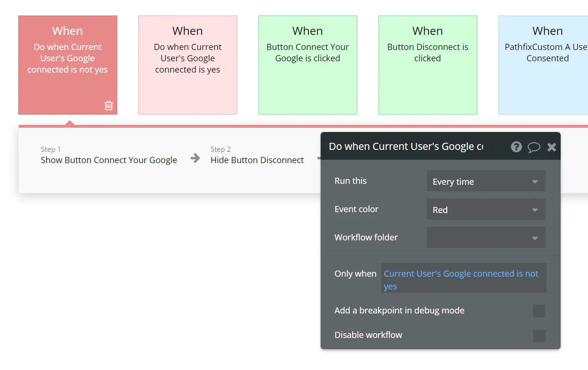This screenshot has width=588, height=370.
Task: Select the Button Disconnect is clicked event
Action: click(428, 65)
